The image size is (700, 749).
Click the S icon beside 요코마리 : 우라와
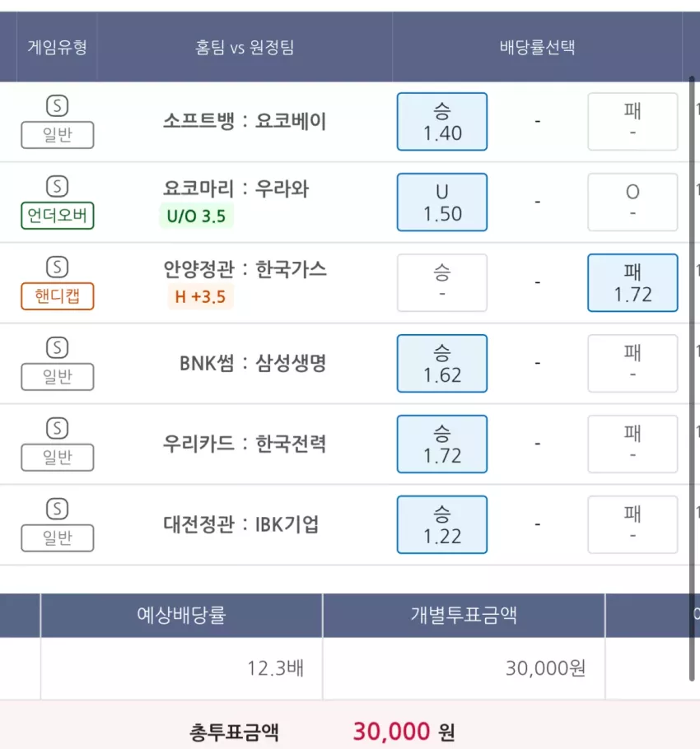[58, 186]
